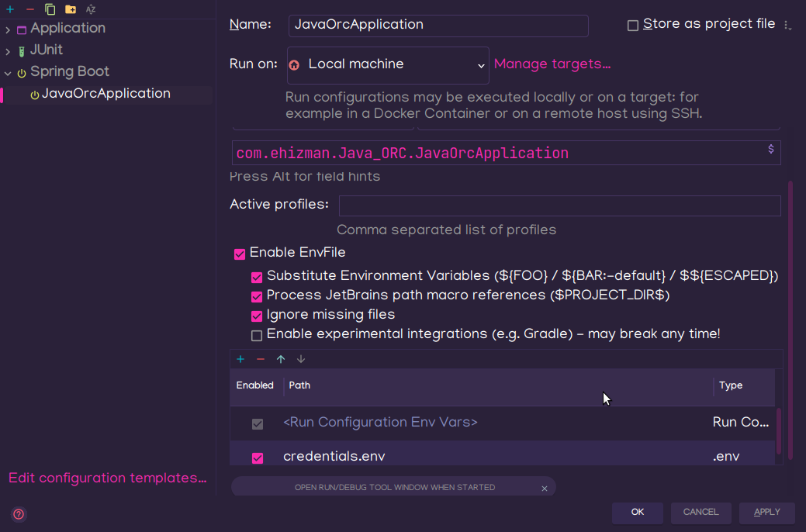Open help via question mark icon
Screen dimensions: 806x532
pyautogui.click(x=19, y=514)
